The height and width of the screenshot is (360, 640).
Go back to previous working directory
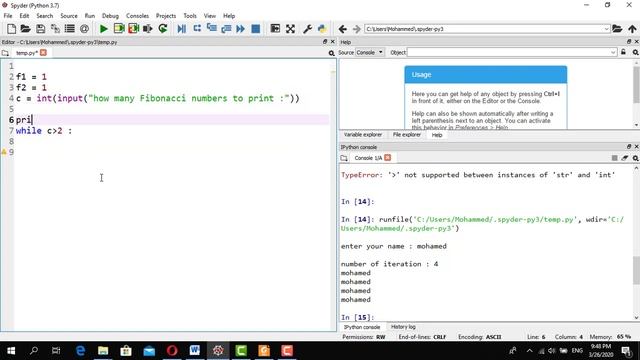pyautogui.click(x=342, y=29)
